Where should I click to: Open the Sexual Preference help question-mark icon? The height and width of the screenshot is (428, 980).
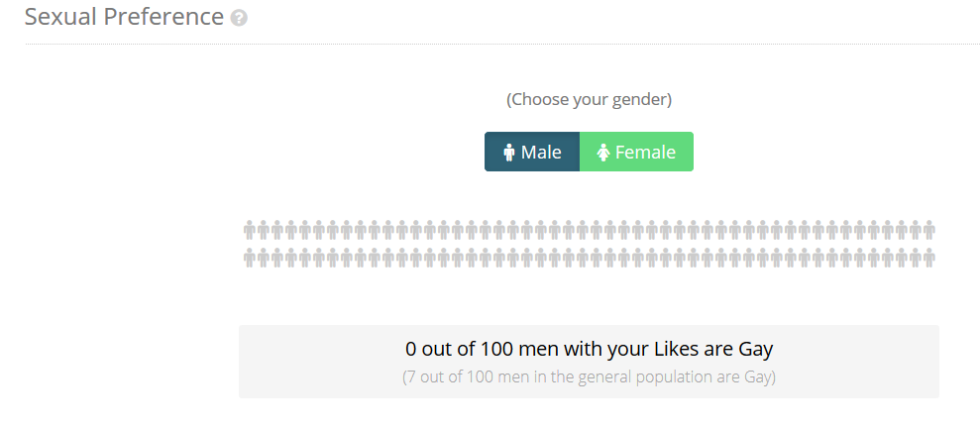239,18
